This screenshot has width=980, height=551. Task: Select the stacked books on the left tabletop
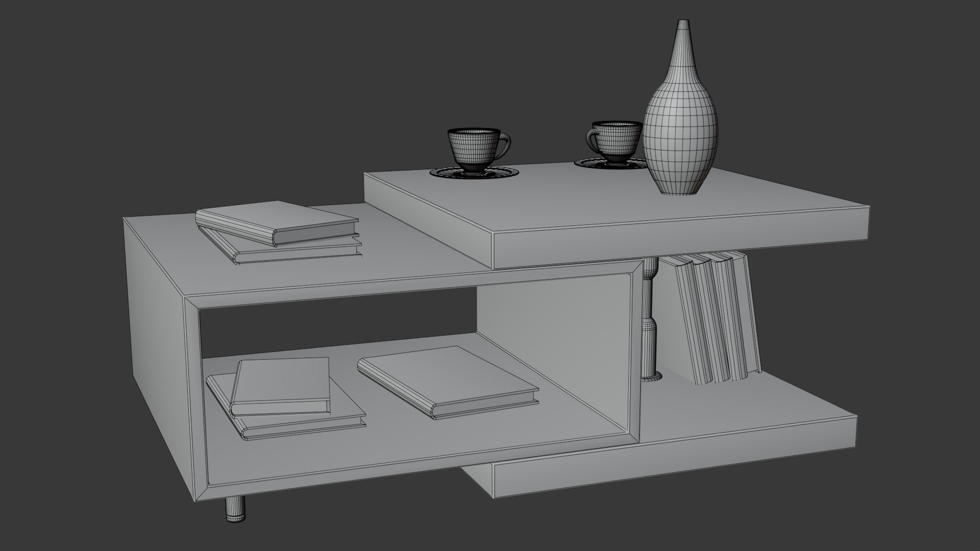click(x=279, y=232)
